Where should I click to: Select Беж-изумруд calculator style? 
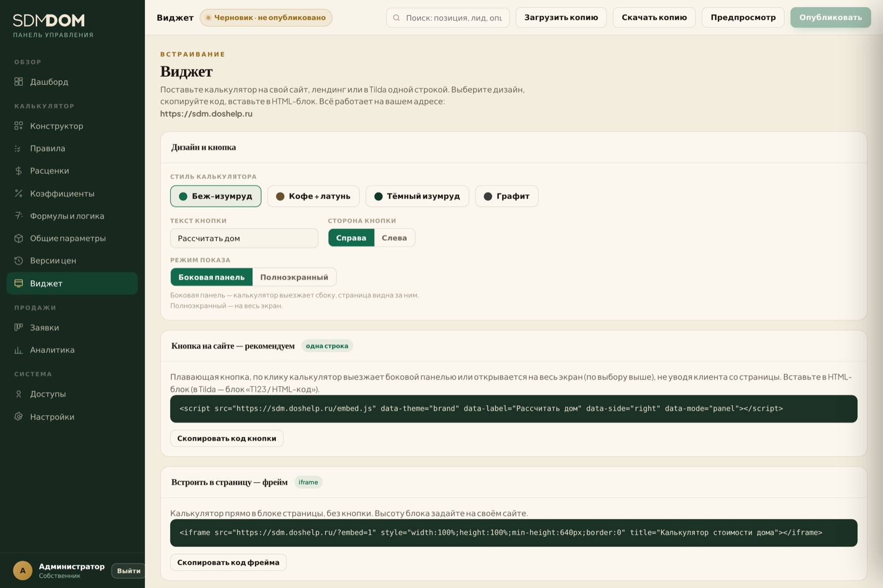point(216,196)
